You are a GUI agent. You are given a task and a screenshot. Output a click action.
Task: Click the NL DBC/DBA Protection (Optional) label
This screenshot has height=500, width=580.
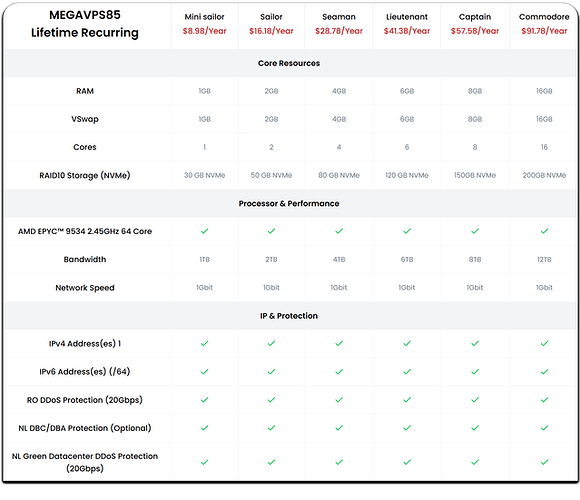pyautogui.click(x=85, y=428)
